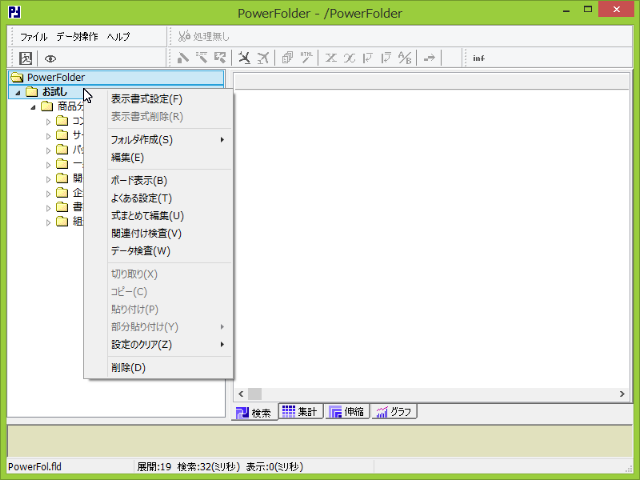Viewport: 640px width, 480px height.
Task: Expand the folder starting with 書
Action: click(48, 208)
